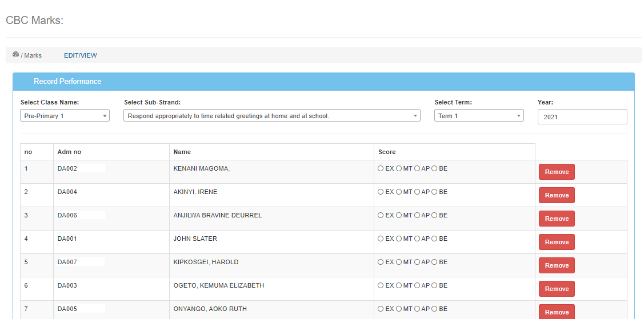This screenshot has width=644, height=319.
Task: Expand the Select Sub-Strand dropdown
Action: [271, 116]
